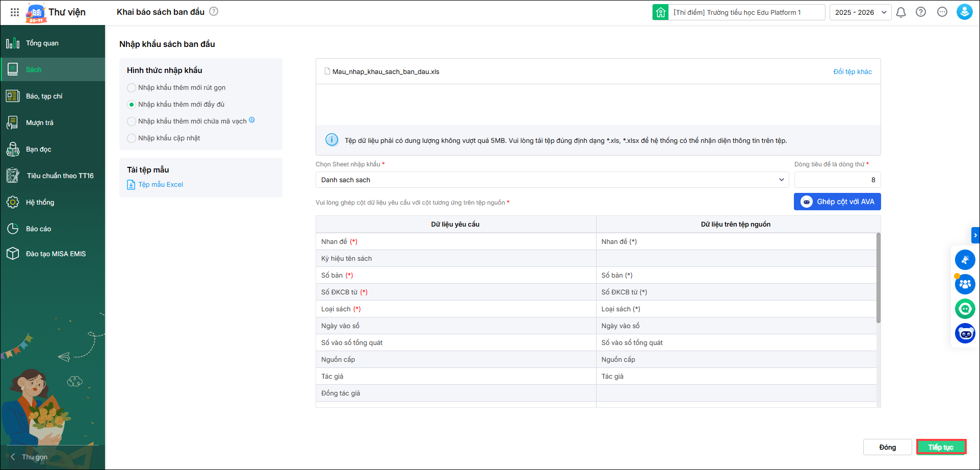
Task: Select 'Nhập khẩu thêm mới chưa mã vạch' option
Action: [132, 121]
